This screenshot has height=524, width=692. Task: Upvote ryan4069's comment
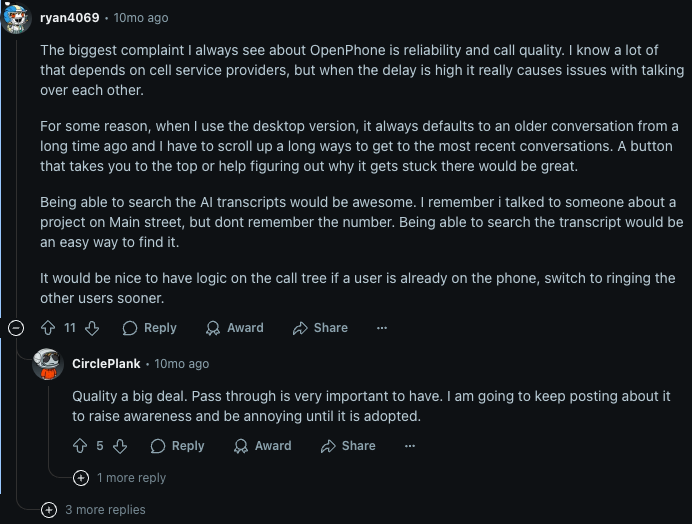coord(47,328)
